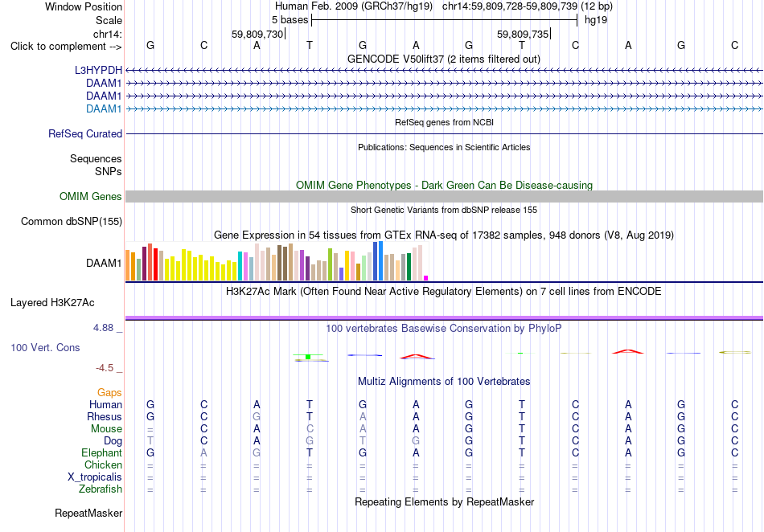Click the RepeatMasker track label

coord(88,513)
